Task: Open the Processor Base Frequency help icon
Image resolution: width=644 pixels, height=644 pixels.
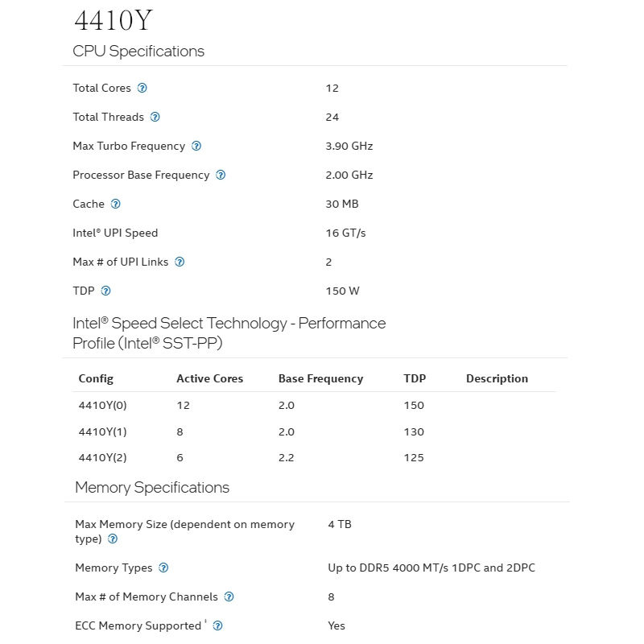Action: coord(221,175)
